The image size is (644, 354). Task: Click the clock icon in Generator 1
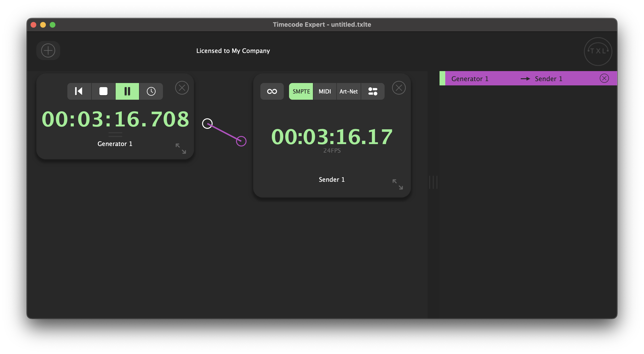[151, 91]
